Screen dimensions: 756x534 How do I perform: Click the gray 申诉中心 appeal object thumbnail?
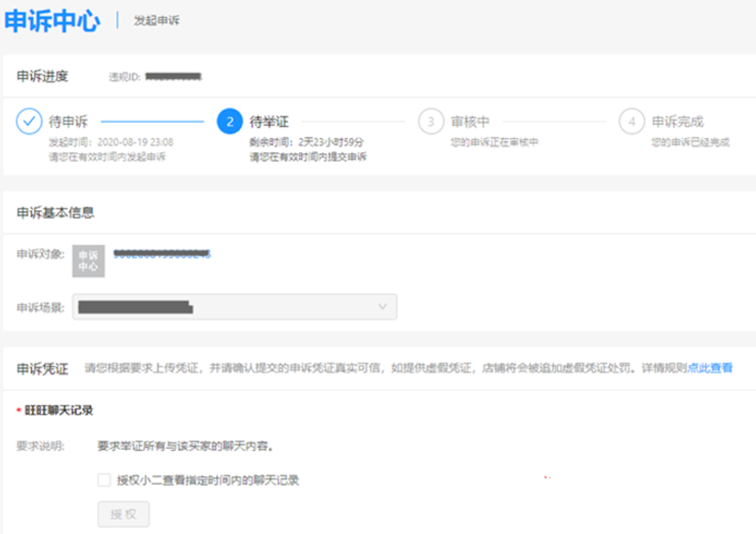[89, 261]
